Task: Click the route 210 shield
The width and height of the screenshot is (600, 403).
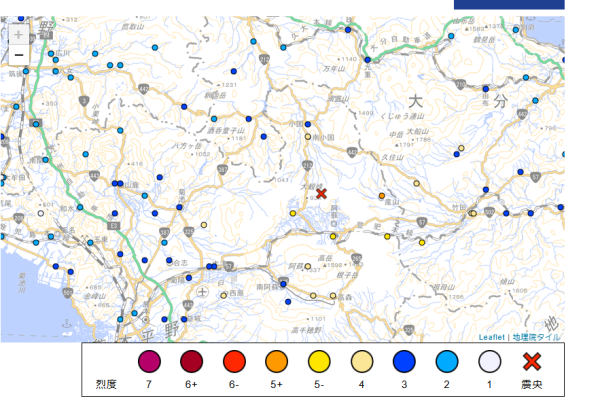Action: 460,85
